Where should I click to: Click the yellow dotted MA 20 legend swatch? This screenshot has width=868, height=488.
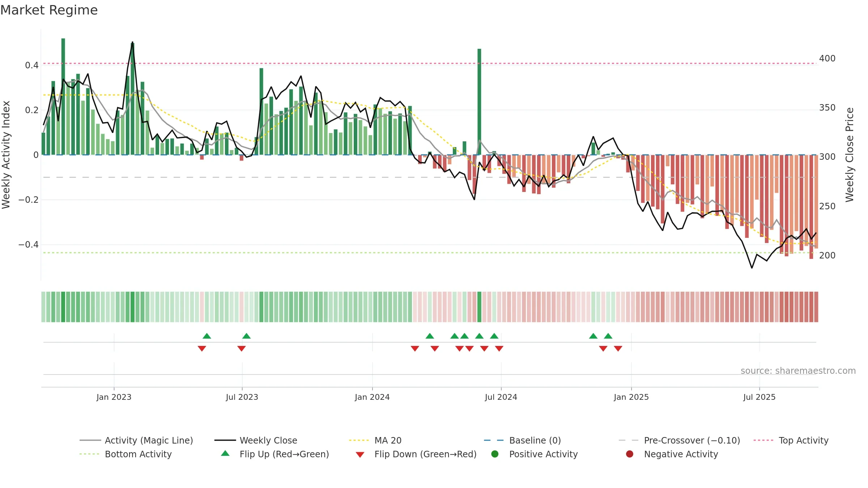(x=359, y=440)
